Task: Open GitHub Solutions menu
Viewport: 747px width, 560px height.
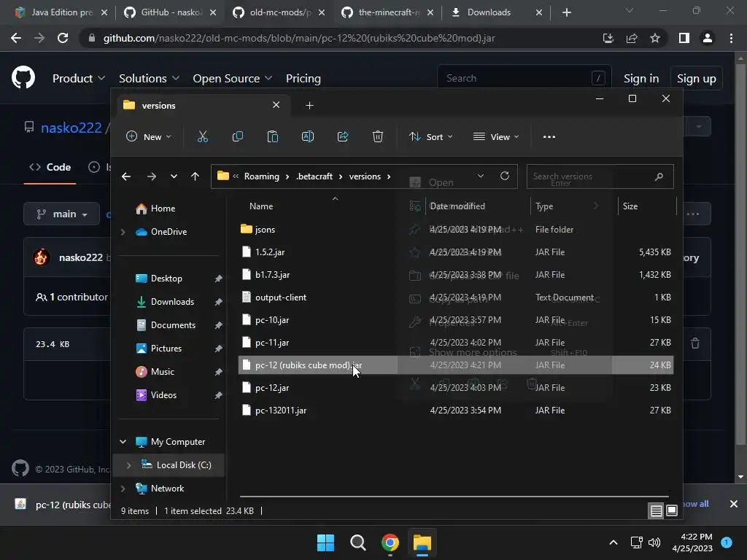Action: (x=149, y=78)
